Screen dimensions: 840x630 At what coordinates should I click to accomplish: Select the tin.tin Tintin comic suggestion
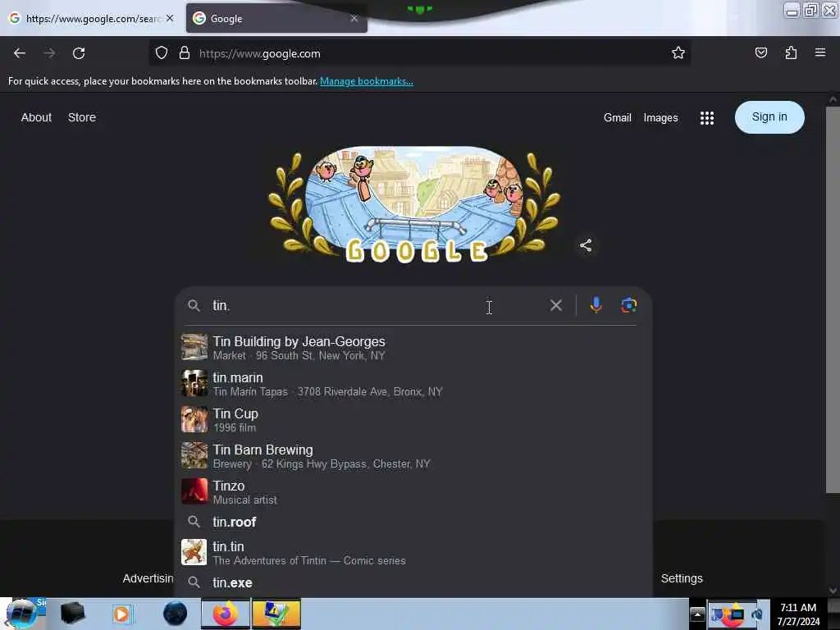(413, 552)
